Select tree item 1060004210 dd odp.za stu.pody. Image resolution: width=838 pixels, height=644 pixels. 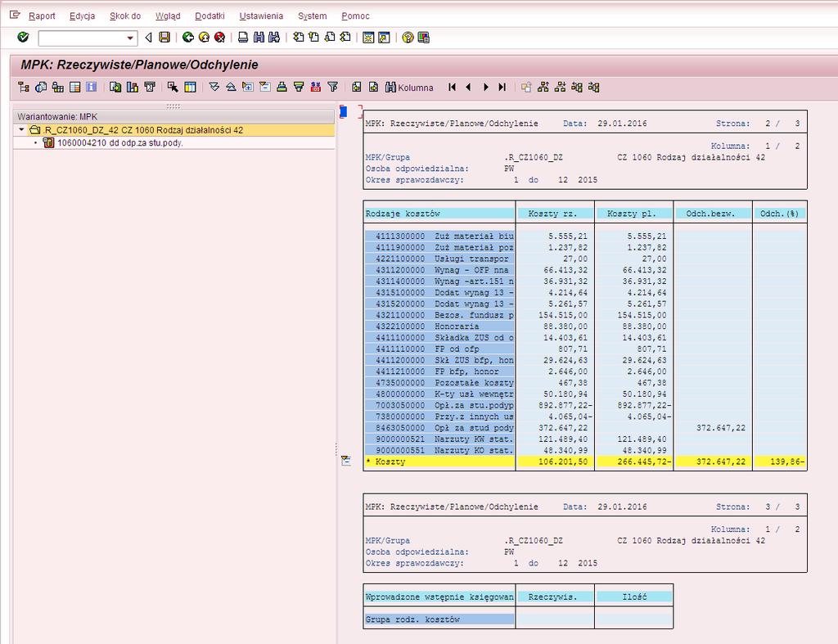tap(119, 143)
